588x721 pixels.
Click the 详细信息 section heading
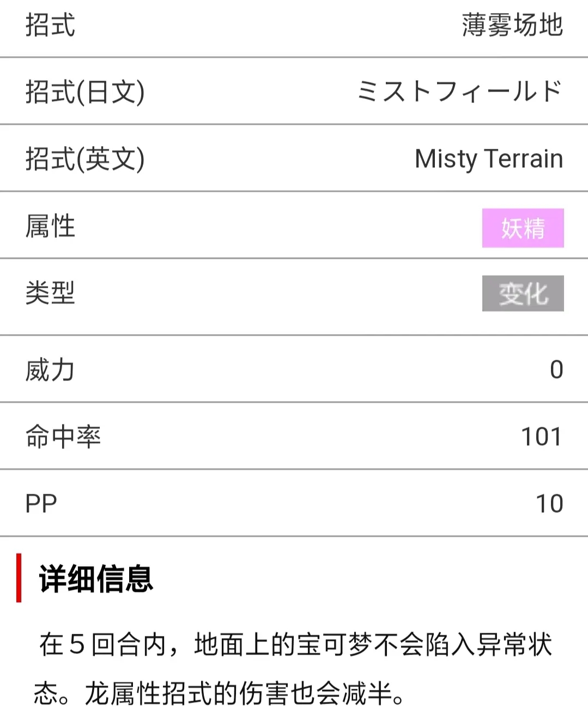click(x=96, y=578)
